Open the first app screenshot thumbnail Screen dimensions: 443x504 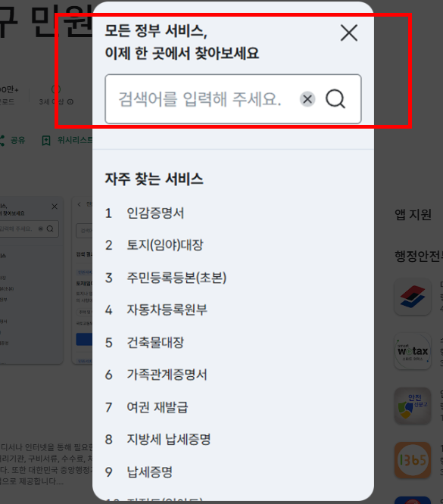[32, 280]
